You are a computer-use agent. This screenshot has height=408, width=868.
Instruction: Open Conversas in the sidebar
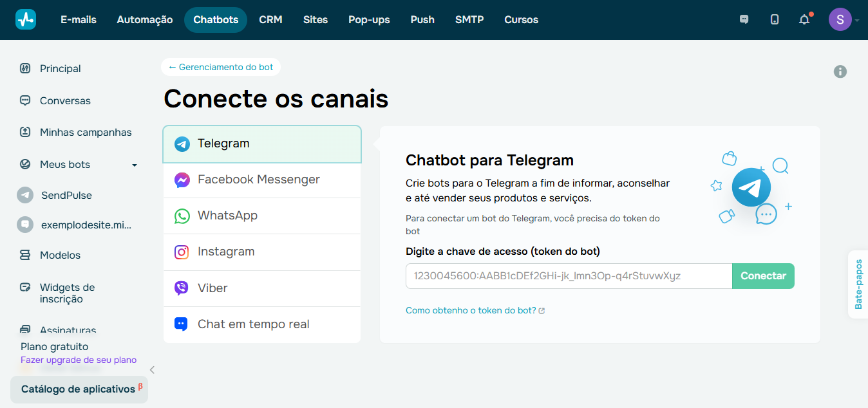[x=65, y=100]
